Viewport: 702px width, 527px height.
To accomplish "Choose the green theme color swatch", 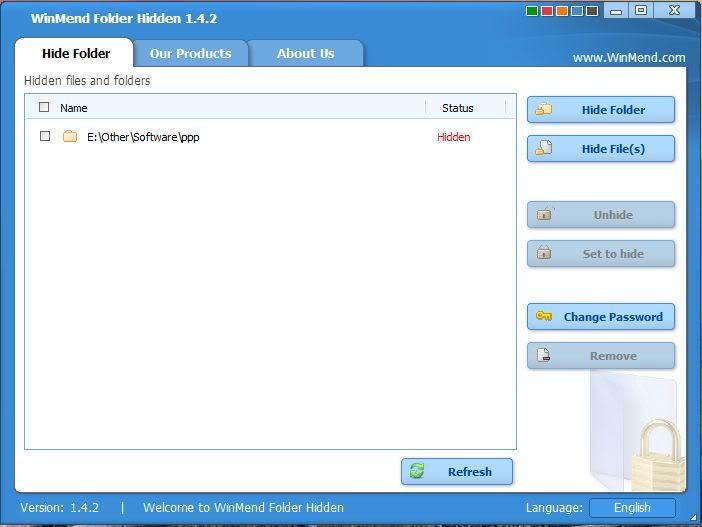I will pyautogui.click(x=531, y=12).
